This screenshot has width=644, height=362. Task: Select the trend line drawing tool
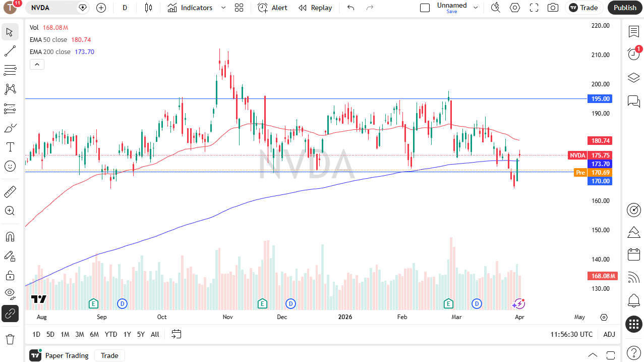click(x=10, y=51)
